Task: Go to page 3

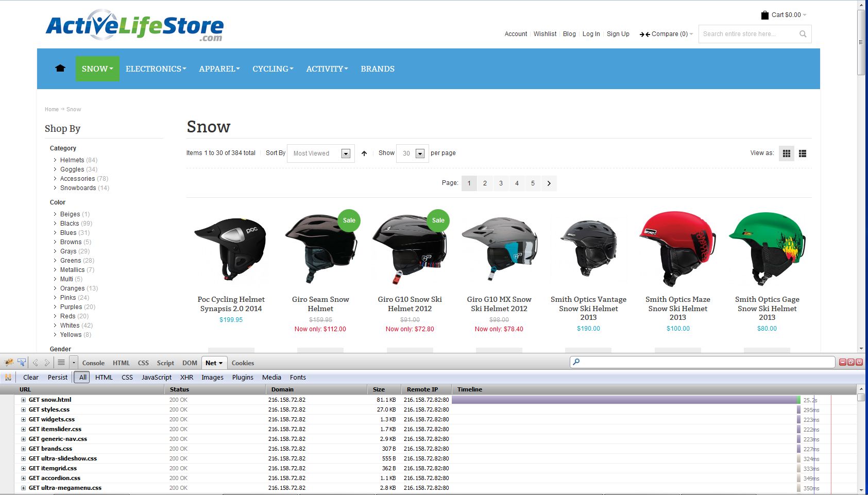Action: 501,183
